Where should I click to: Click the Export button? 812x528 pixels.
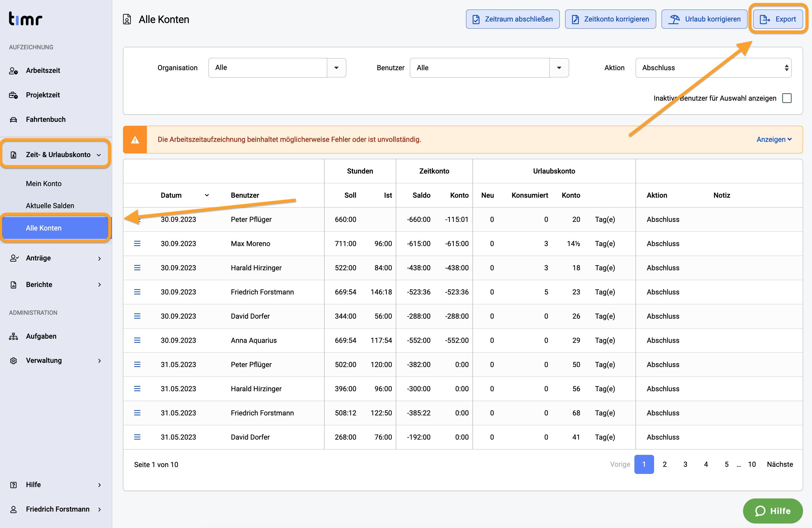pos(778,19)
